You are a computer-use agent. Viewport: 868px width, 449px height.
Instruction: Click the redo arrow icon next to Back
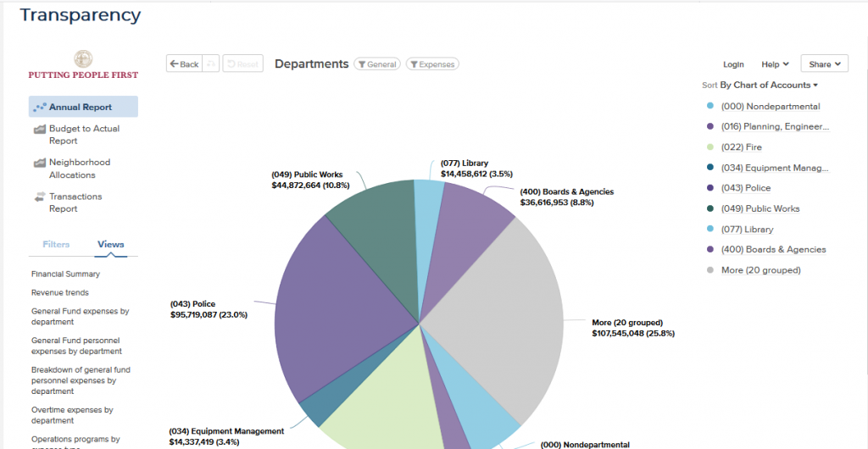pos(210,64)
